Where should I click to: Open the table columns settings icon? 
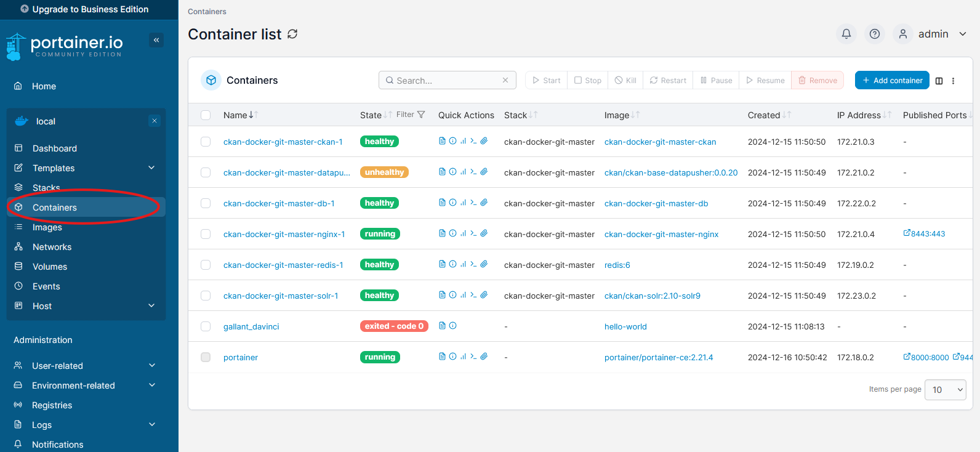[939, 81]
